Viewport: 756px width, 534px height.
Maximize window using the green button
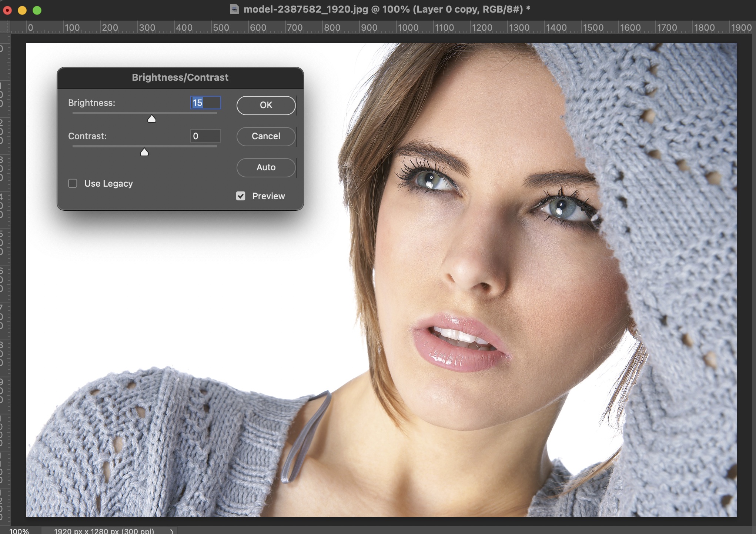point(37,10)
